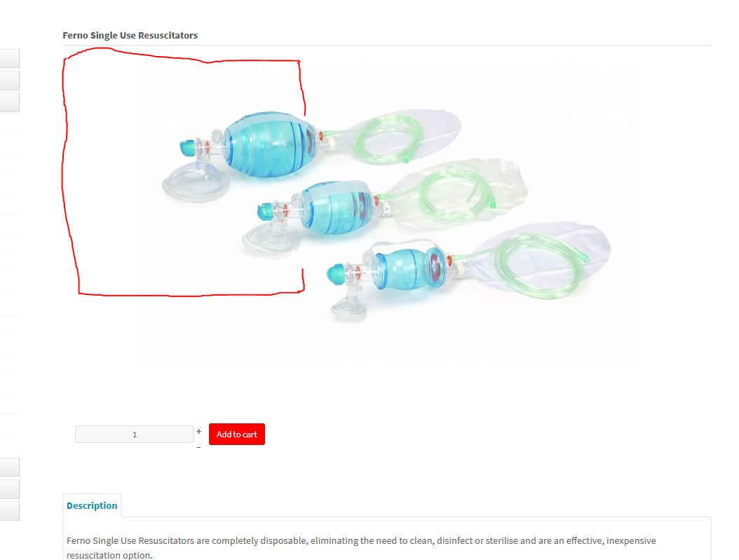Open the Description tab

[92, 505]
